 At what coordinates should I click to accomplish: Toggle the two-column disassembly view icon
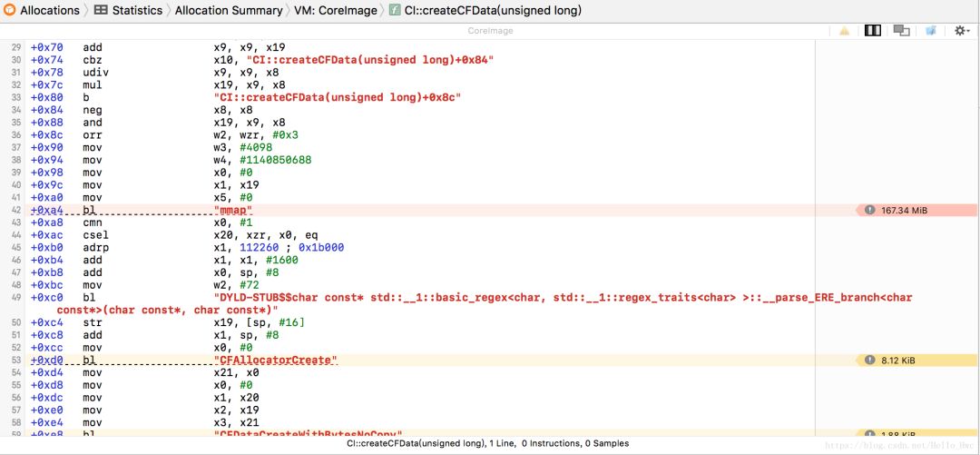coord(873,31)
